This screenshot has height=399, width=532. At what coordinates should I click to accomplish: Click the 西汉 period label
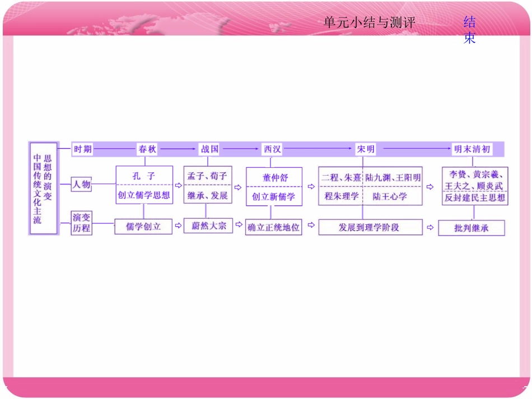(x=272, y=149)
